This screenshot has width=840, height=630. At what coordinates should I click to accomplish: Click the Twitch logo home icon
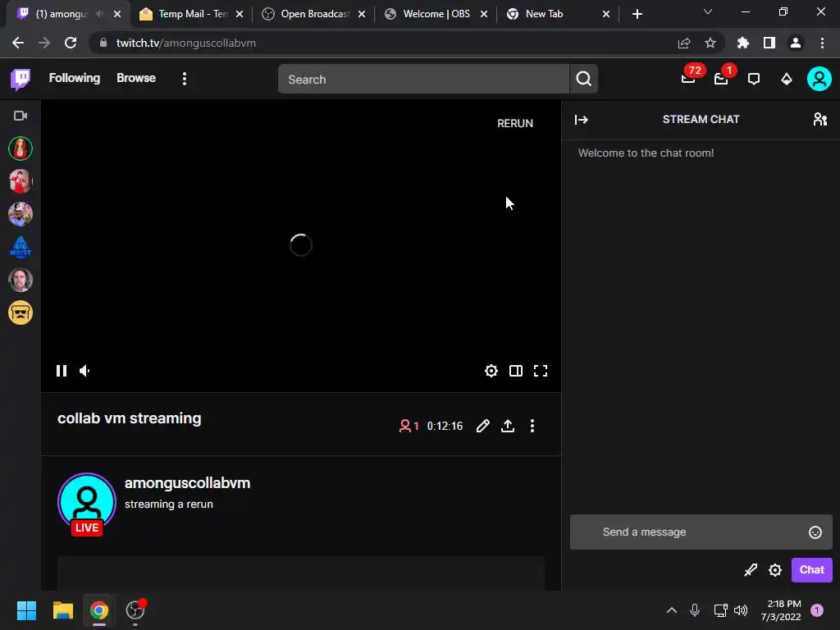21,80
